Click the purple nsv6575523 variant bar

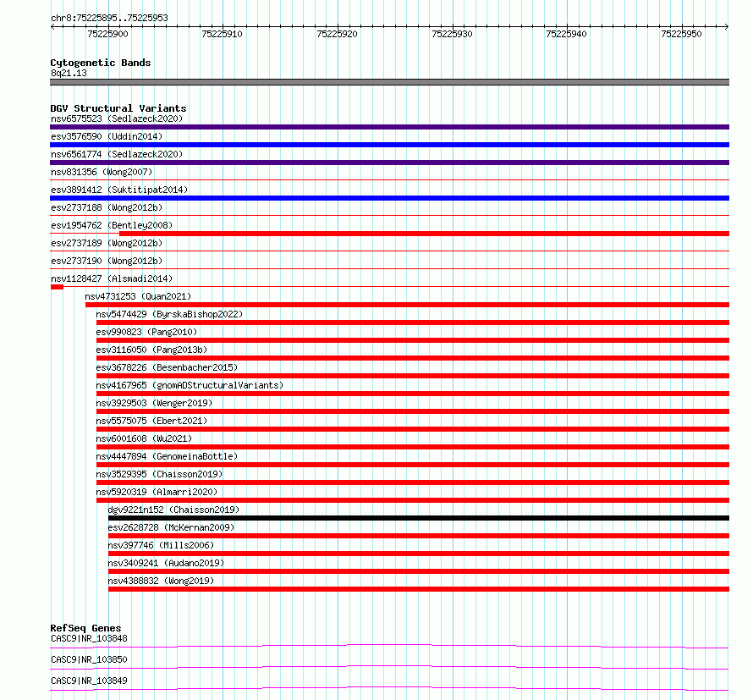pos(389,127)
